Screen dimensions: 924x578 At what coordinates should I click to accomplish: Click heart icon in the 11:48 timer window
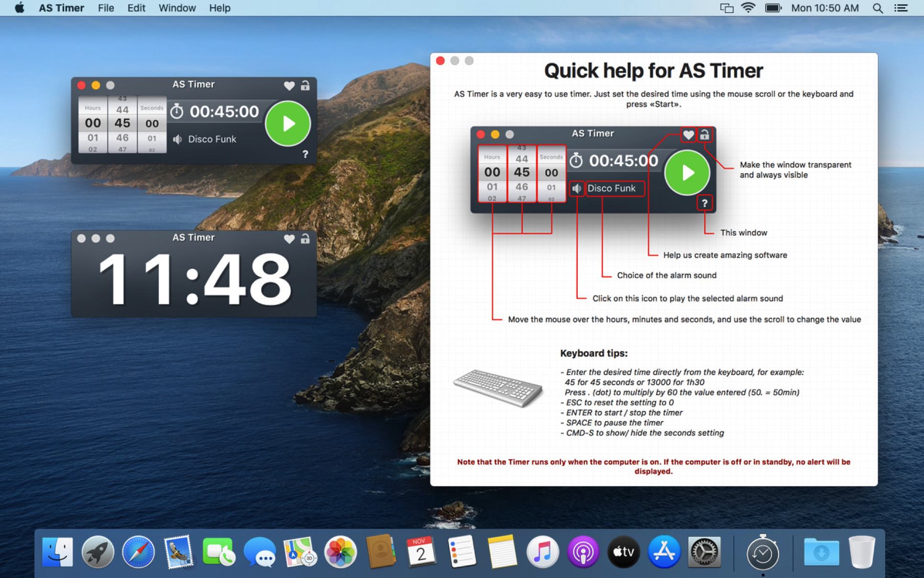pyautogui.click(x=289, y=239)
